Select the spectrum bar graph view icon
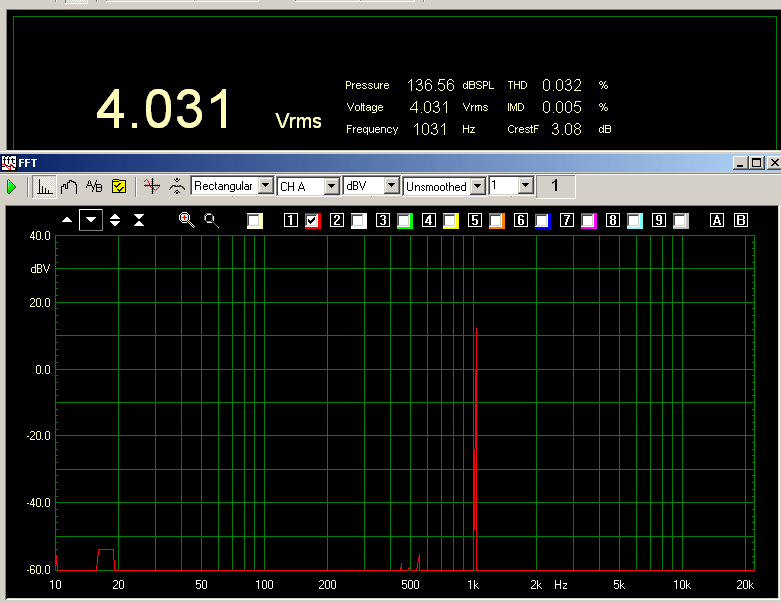Viewport: 781px width, 603px height. [x=45, y=186]
